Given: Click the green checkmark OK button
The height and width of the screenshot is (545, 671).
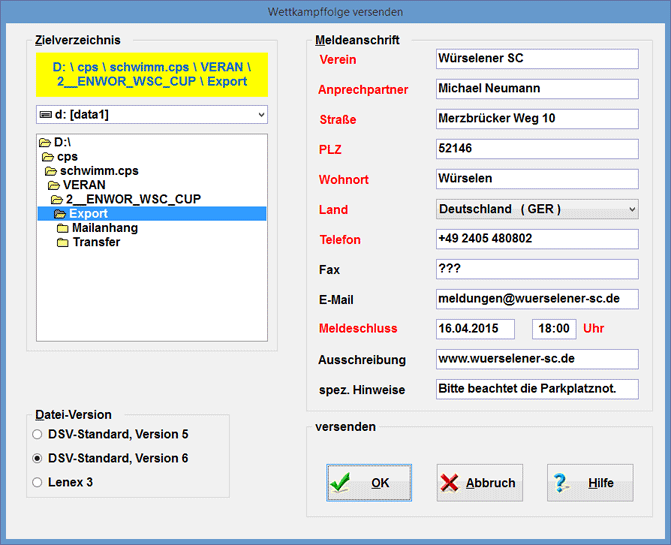Looking at the screenshot, I should coord(368,482).
